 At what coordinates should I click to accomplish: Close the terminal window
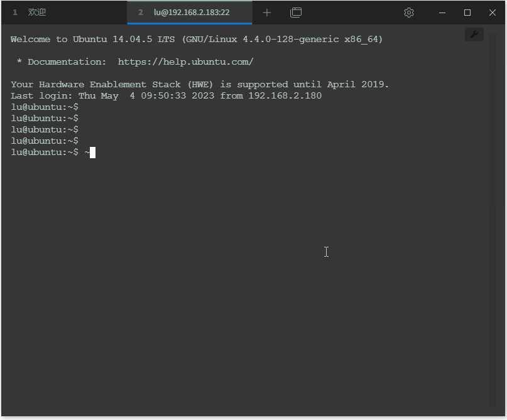point(493,13)
